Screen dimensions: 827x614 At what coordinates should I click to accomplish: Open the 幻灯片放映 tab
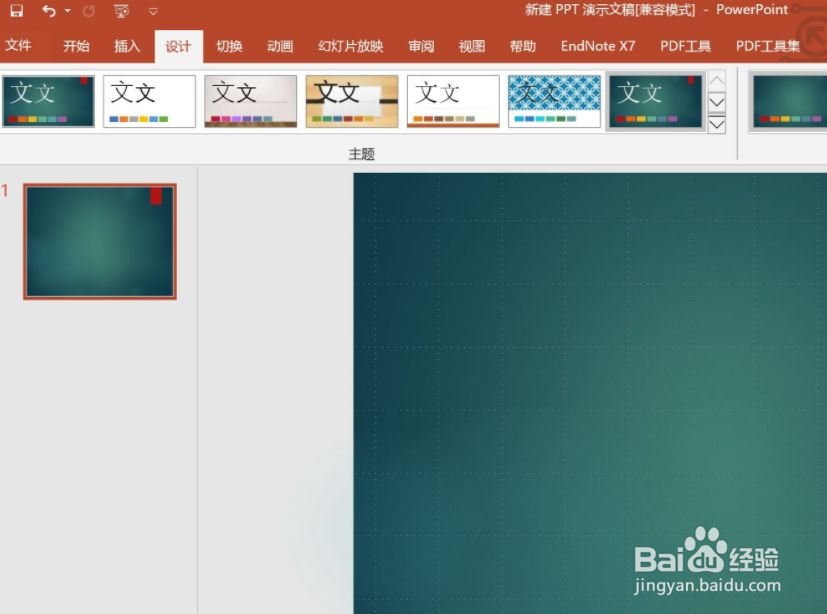[351, 46]
